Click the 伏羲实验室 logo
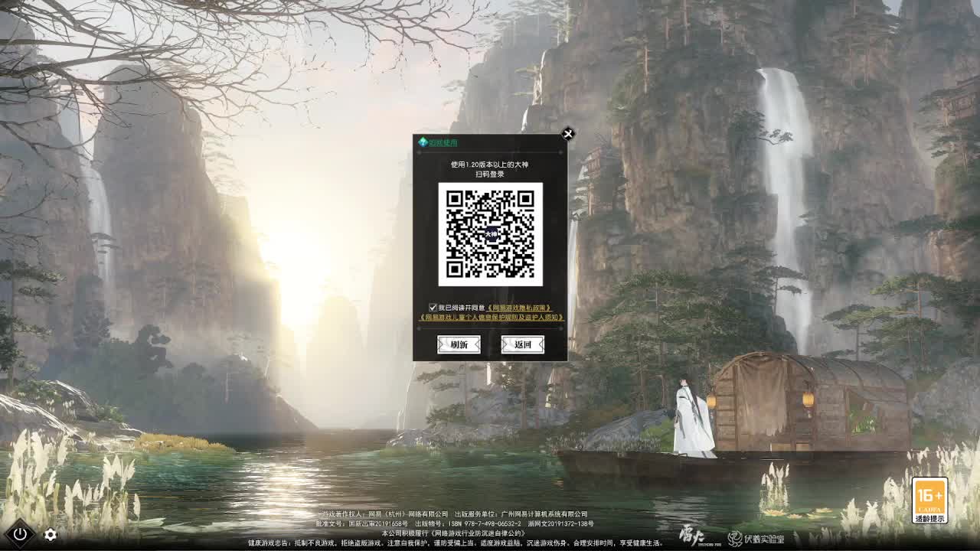Image resolution: width=980 pixels, height=551 pixels. coord(756,539)
